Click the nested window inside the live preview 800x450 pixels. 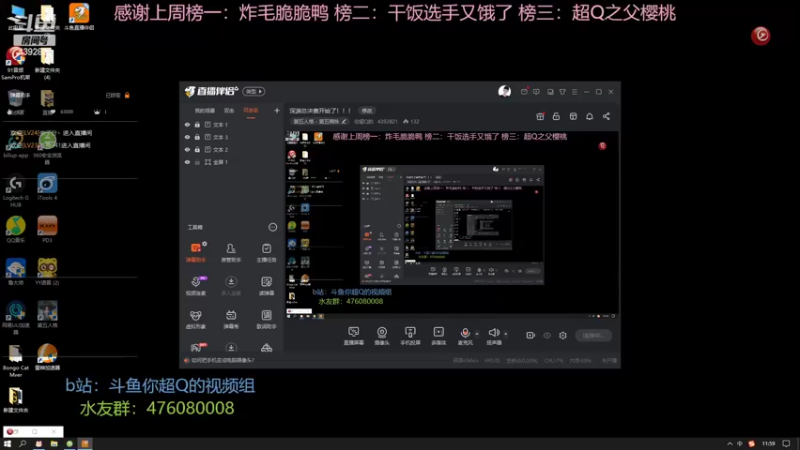coord(452,224)
